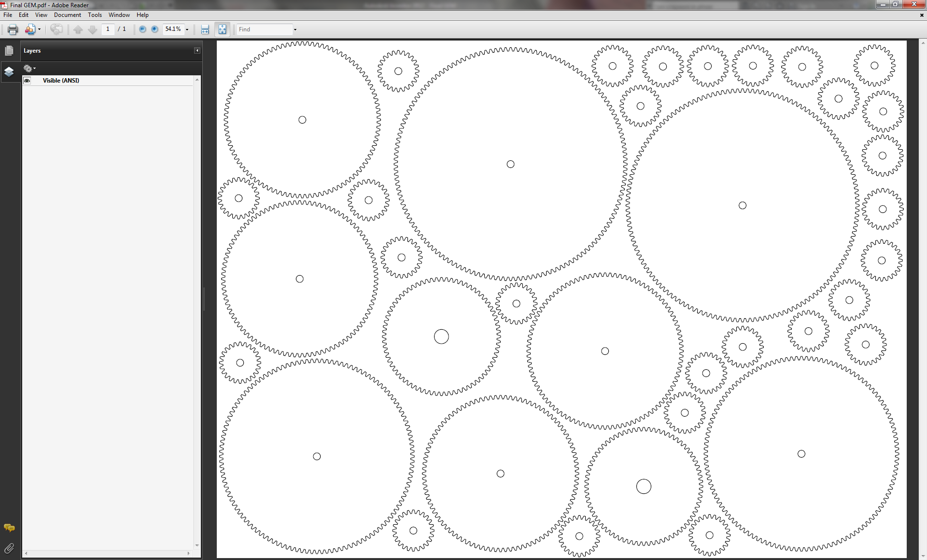
Task: Close the document with menu bar X
Action: [922, 15]
